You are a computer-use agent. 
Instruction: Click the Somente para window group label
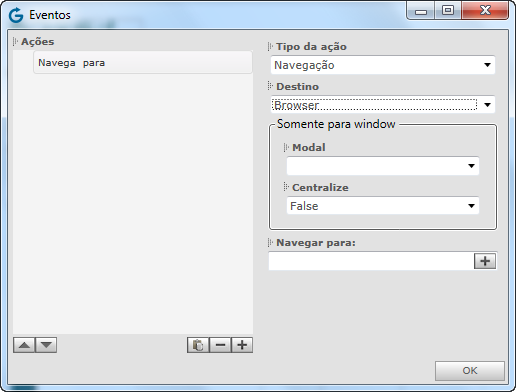click(x=336, y=124)
